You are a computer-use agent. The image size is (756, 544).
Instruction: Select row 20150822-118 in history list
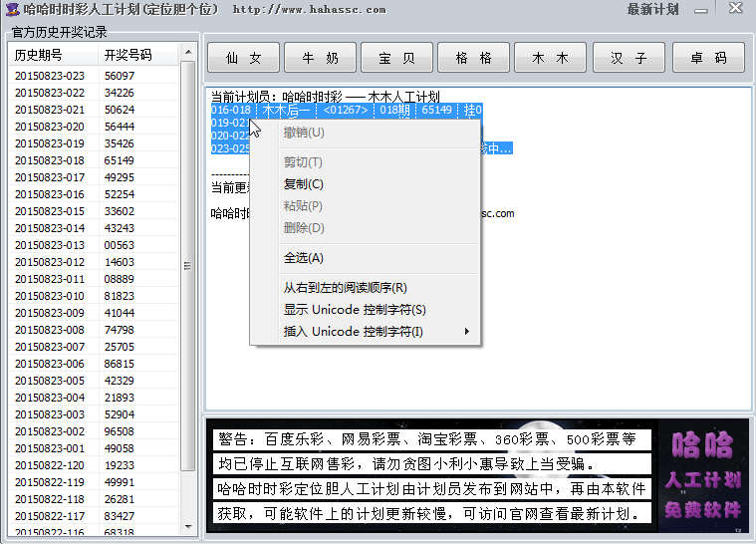click(x=94, y=499)
